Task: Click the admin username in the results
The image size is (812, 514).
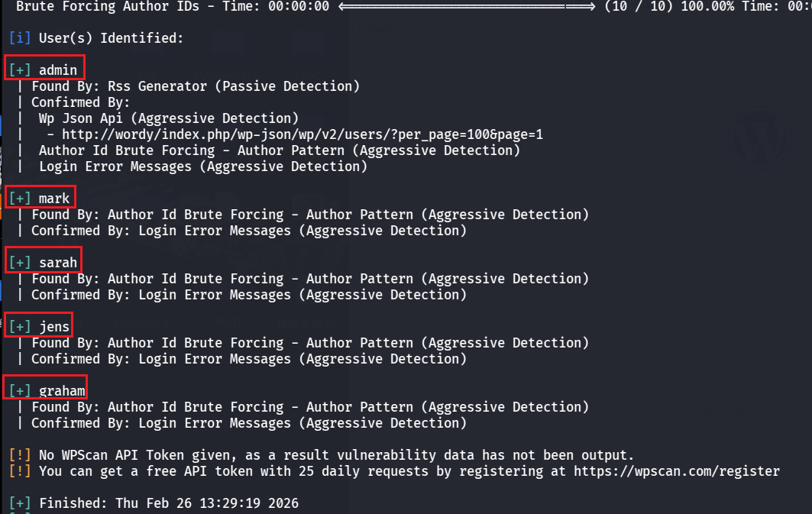Action: tap(58, 70)
